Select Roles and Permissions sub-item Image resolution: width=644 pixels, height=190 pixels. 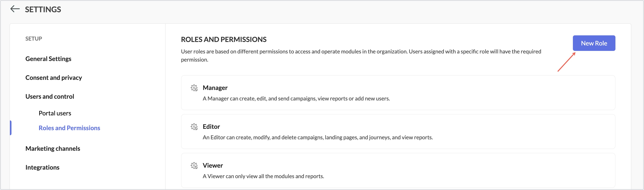click(69, 128)
